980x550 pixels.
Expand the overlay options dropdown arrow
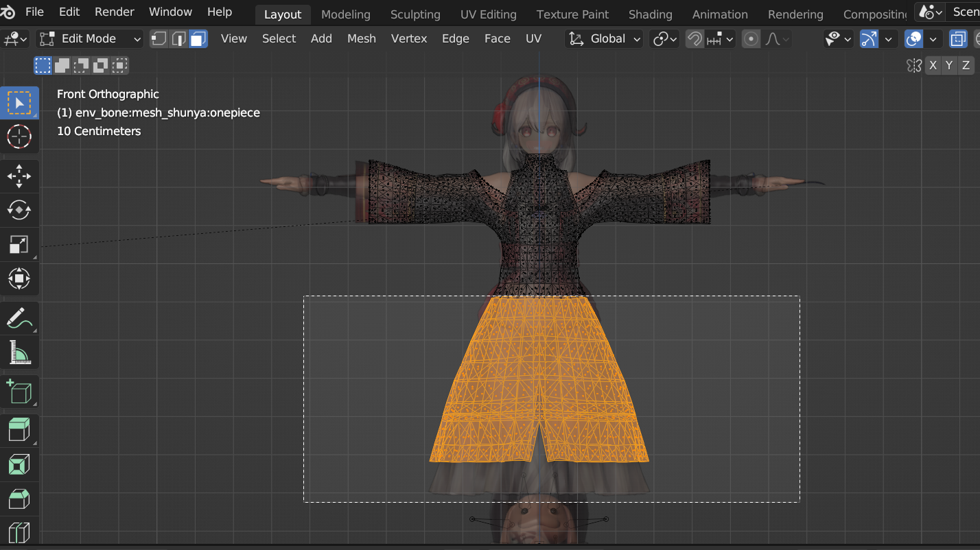(933, 39)
